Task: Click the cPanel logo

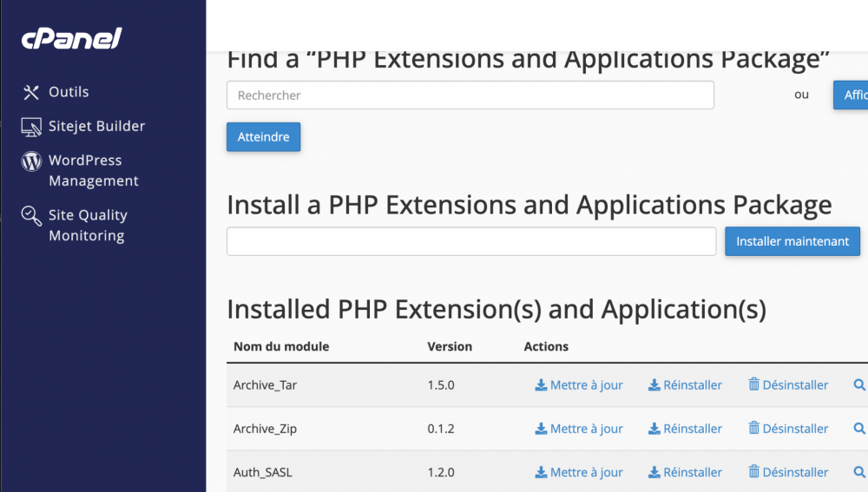Action: pyautogui.click(x=71, y=39)
